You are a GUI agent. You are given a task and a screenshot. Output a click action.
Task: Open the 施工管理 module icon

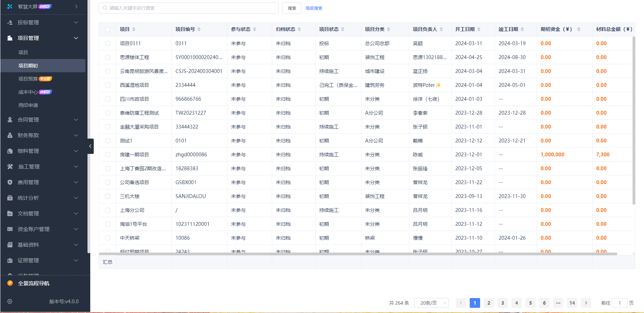click(x=9, y=166)
